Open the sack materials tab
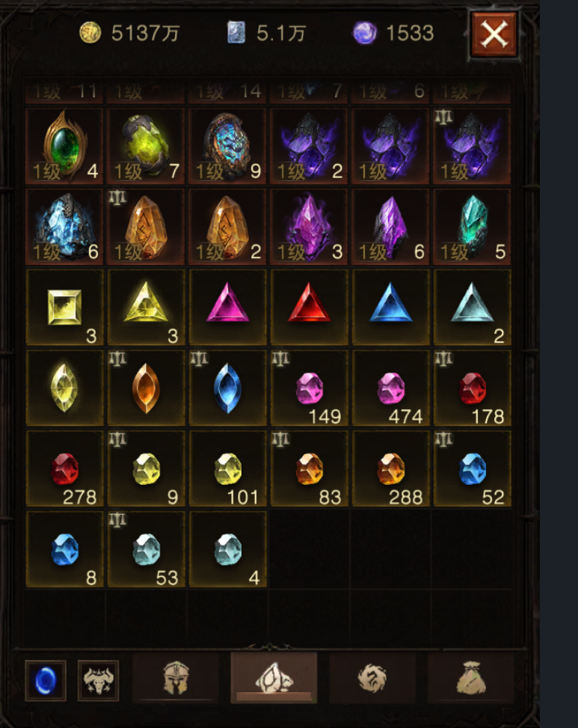The image size is (578, 728). pos(470,679)
